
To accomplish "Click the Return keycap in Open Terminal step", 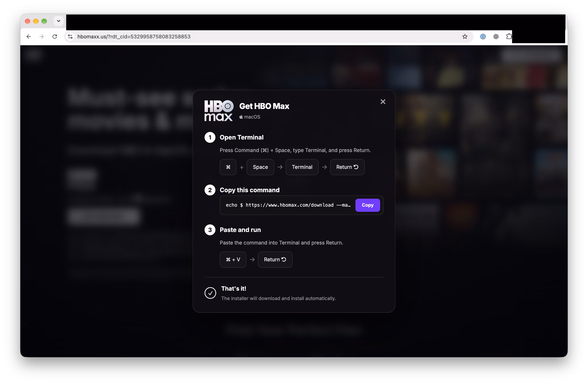I will [347, 167].
